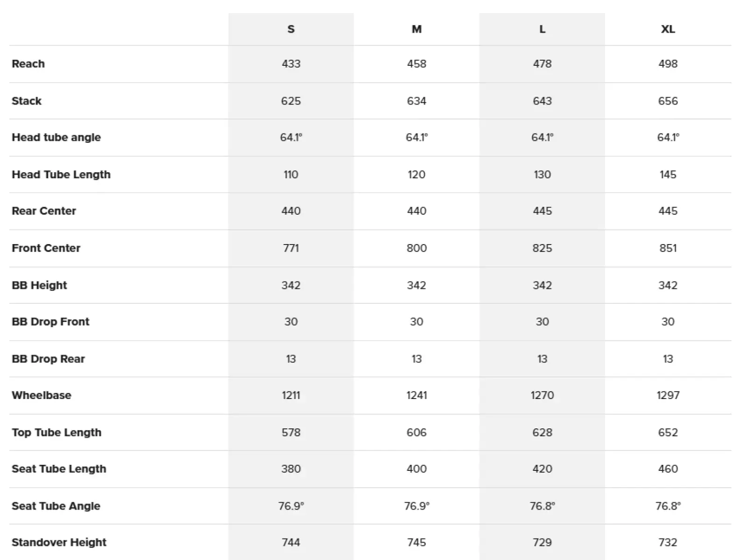Click the BB Height row label
Screen dimensions: 747x560
click(x=39, y=285)
